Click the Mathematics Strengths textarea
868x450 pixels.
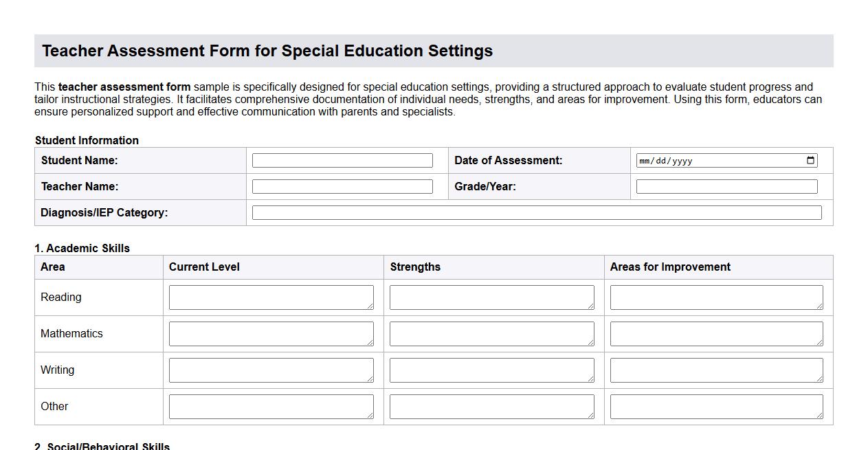tap(491, 333)
